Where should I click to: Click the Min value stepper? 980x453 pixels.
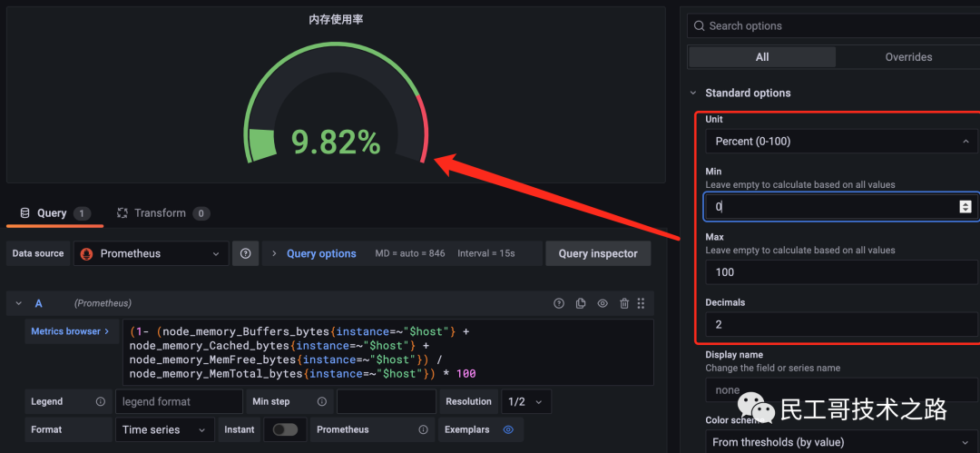point(965,206)
